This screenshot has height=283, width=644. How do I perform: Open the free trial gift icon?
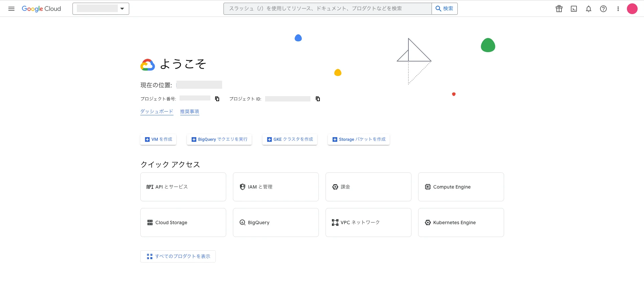coord(559,9)
